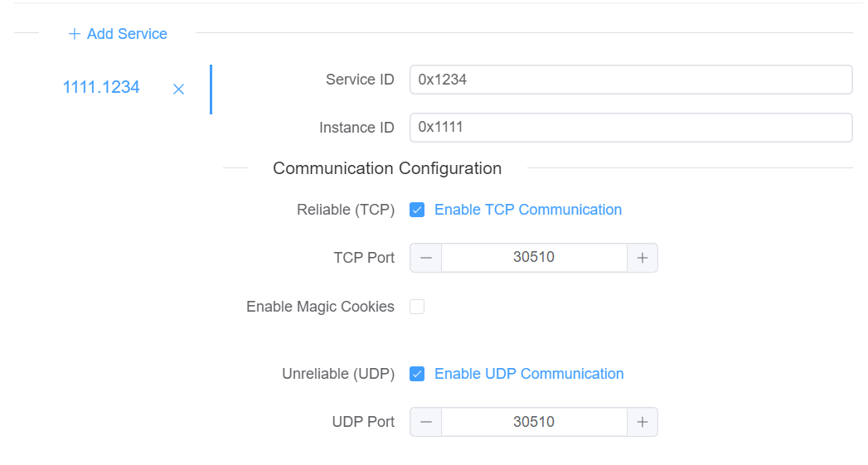Click the Add Service link text
This screenshot has width=868, height=465.
[x=127, y=34]
